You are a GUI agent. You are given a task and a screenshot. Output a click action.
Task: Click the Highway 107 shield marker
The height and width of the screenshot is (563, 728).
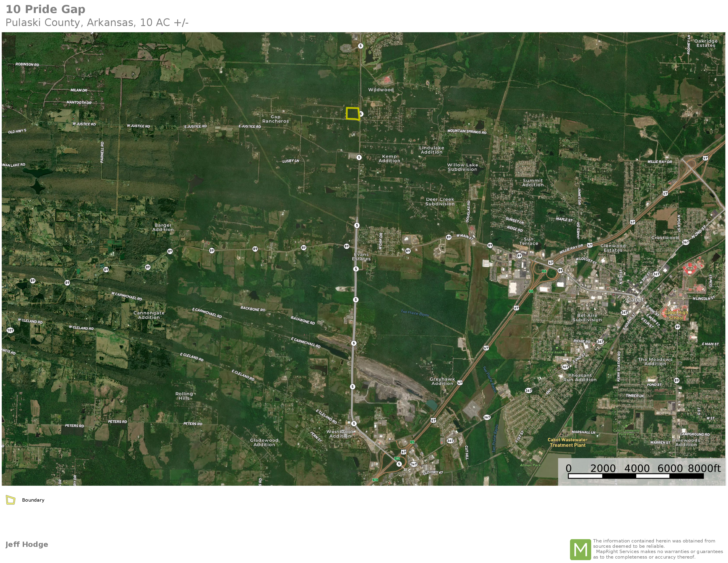pyautogui.click(x=10, y=330)
